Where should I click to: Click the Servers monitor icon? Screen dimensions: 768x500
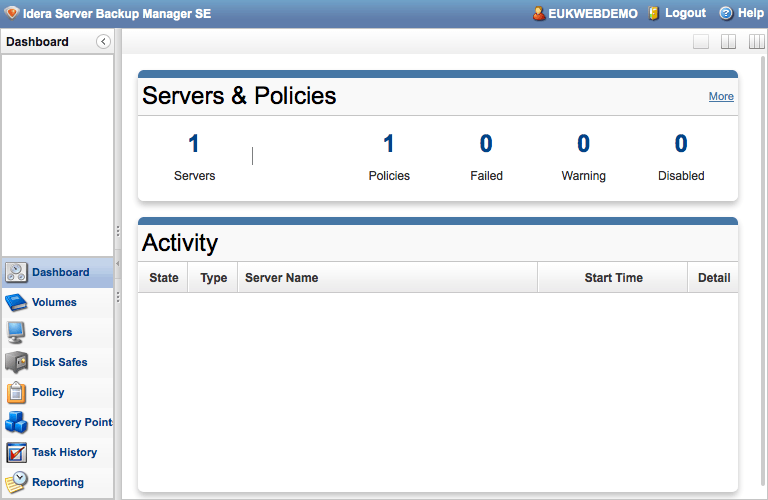click(16, 332)
